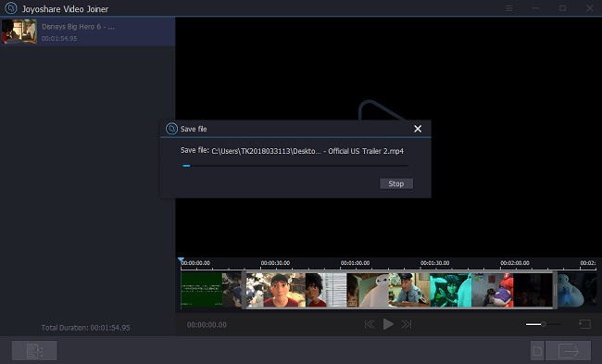602x364 pixels.
Task: Click the format document icon button
Action: [537, 350]
